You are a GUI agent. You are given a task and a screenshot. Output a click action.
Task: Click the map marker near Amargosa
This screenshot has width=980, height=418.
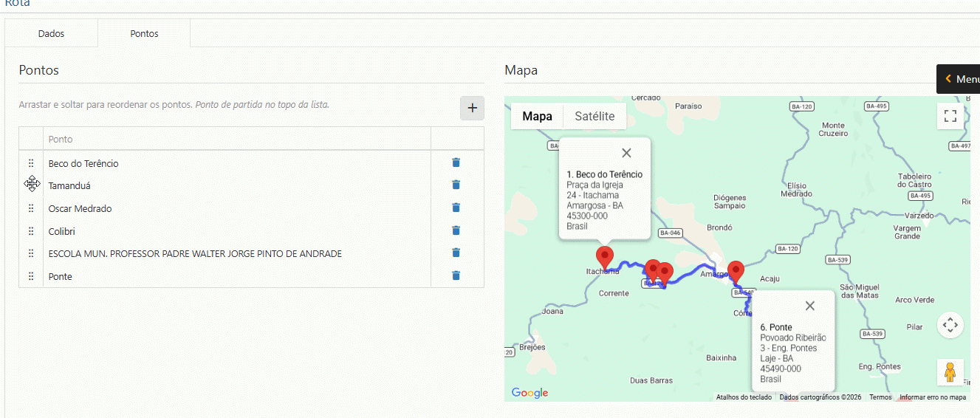[735, 273]
